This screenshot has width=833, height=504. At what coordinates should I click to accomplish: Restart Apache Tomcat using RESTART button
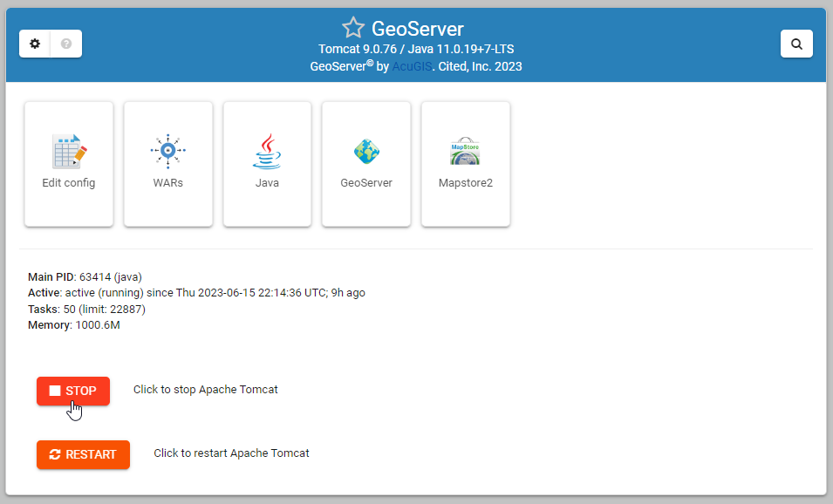pos(83,454)
